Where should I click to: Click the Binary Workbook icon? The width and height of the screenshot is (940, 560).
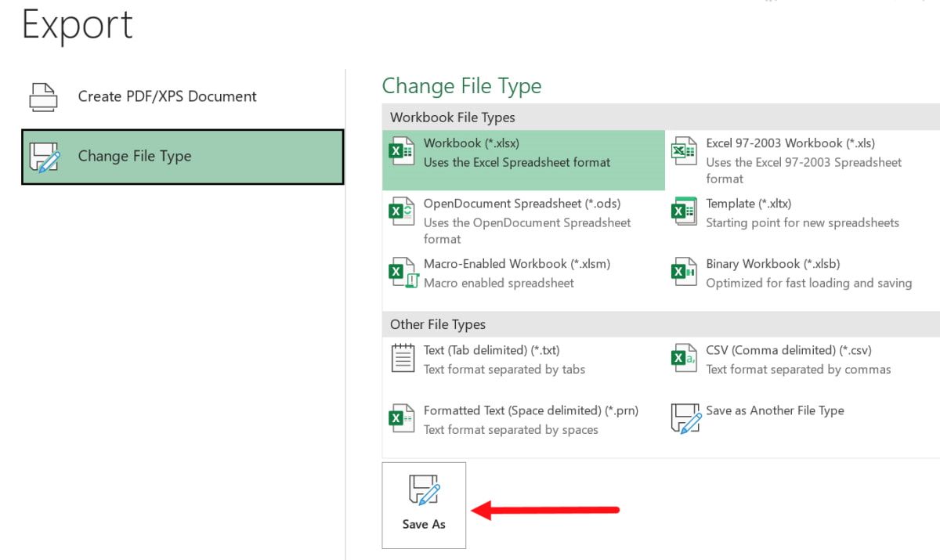click(x=684, y=272)
